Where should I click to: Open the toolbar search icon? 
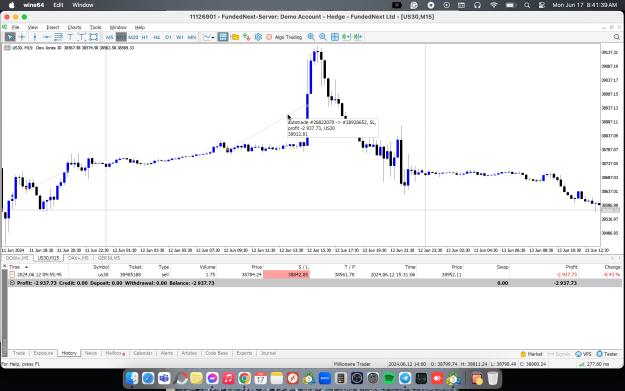617,37
